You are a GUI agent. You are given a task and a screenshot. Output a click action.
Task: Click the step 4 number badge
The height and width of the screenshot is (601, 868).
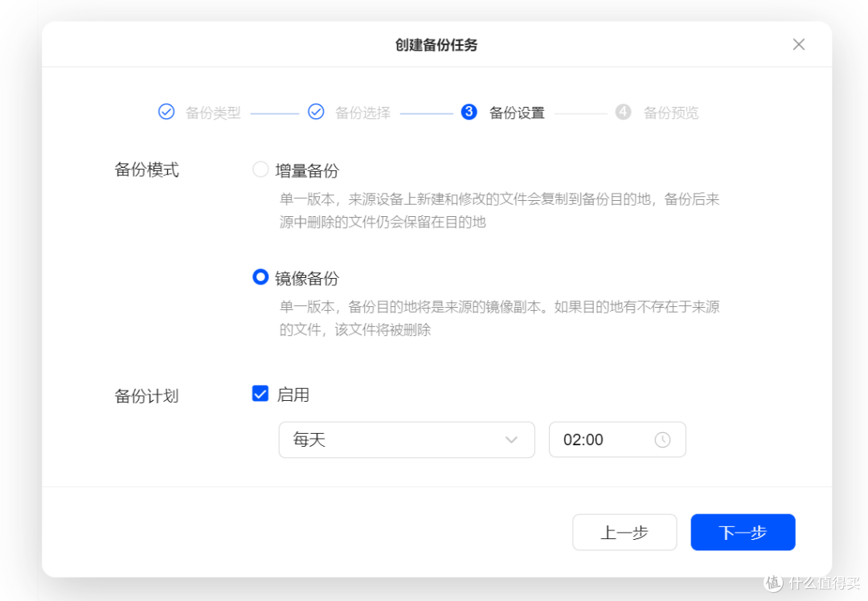pyautogui.click(x=623, y=112)
